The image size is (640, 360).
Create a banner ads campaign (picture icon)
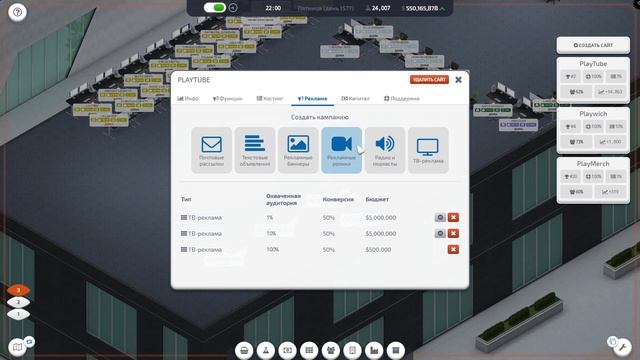(x=298, y=150)
